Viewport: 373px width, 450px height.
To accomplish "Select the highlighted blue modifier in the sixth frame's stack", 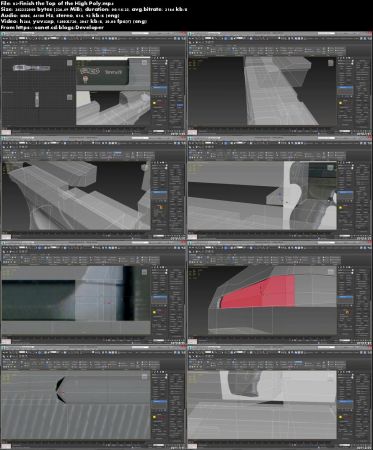I will [345, 297].
